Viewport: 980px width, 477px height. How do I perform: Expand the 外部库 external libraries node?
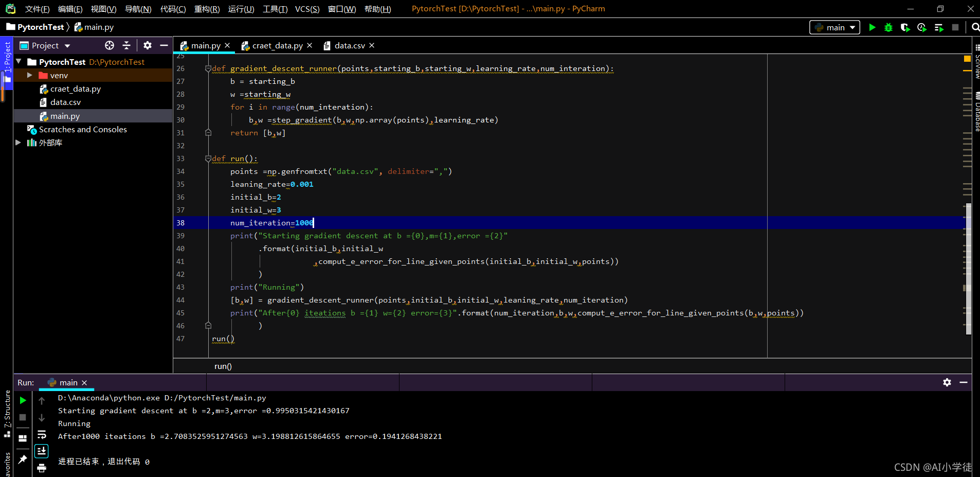[x=18, y=143]
